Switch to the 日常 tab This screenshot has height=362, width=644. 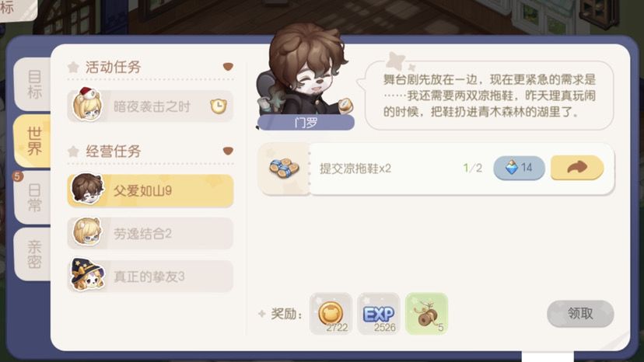(33, 198)
